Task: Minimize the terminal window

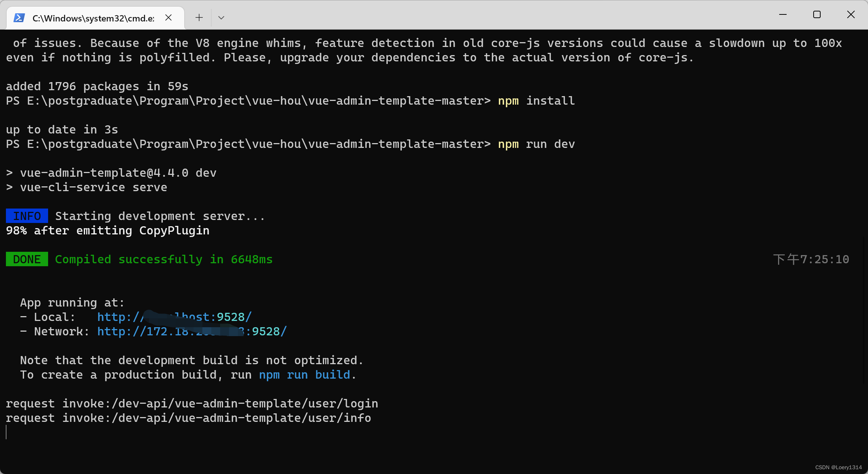Action: 783,15
